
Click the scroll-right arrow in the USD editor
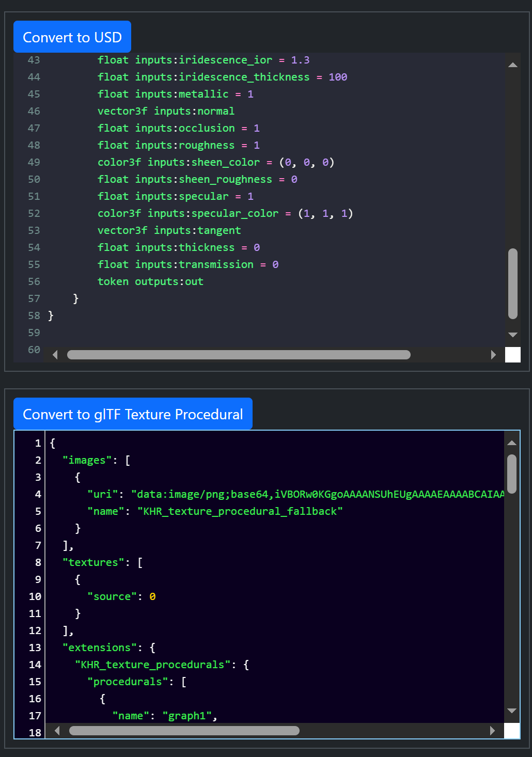493,355
